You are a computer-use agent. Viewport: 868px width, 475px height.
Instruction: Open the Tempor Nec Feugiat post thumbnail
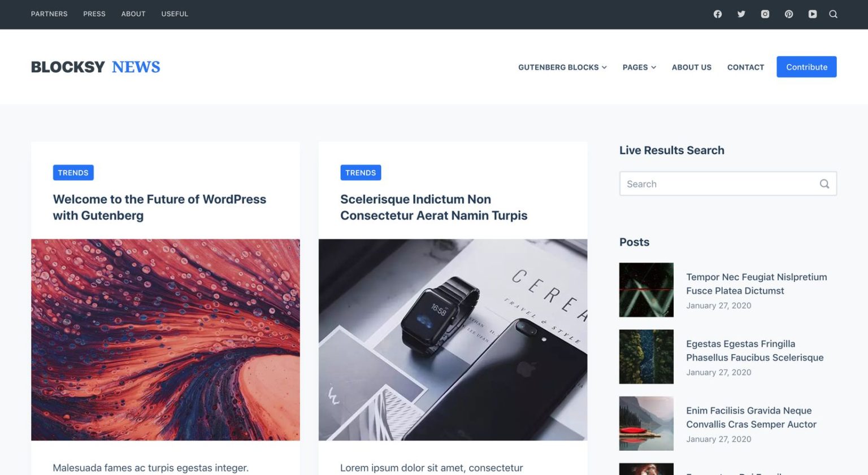pyautogui.click(x=646, y=290)
